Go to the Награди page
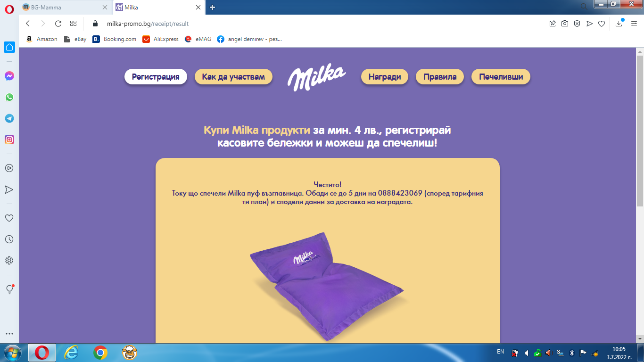This screenshot has width=644, height=362. pyautogui.click(x=384, y=77)
